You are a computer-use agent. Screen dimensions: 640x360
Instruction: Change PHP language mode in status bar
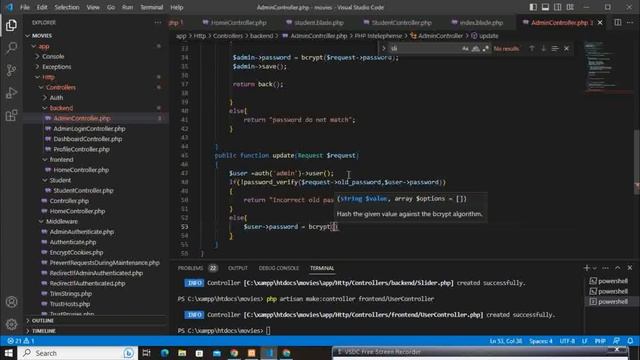(600, 341)
